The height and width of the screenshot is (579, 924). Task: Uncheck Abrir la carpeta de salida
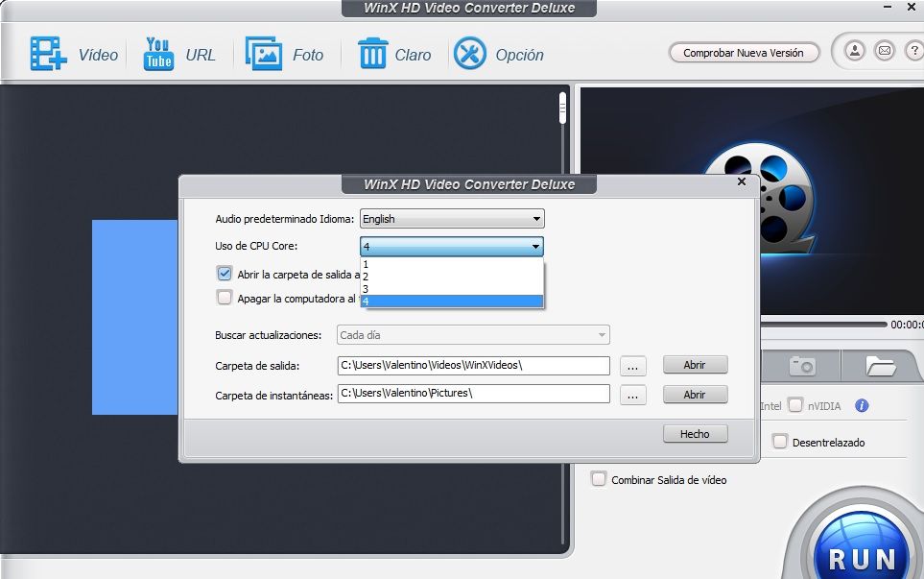pos(225,274)
